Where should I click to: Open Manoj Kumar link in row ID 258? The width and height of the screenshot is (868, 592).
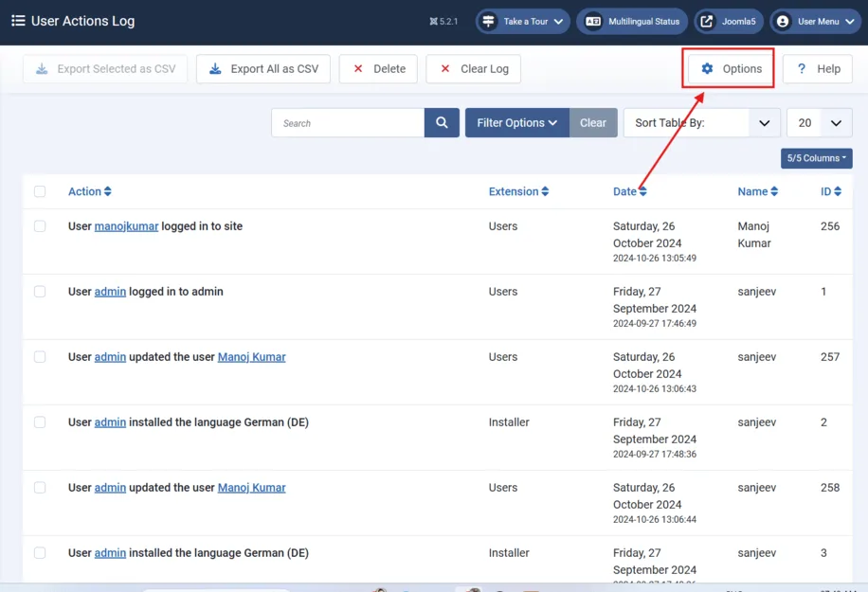click(x=252, y=488)
